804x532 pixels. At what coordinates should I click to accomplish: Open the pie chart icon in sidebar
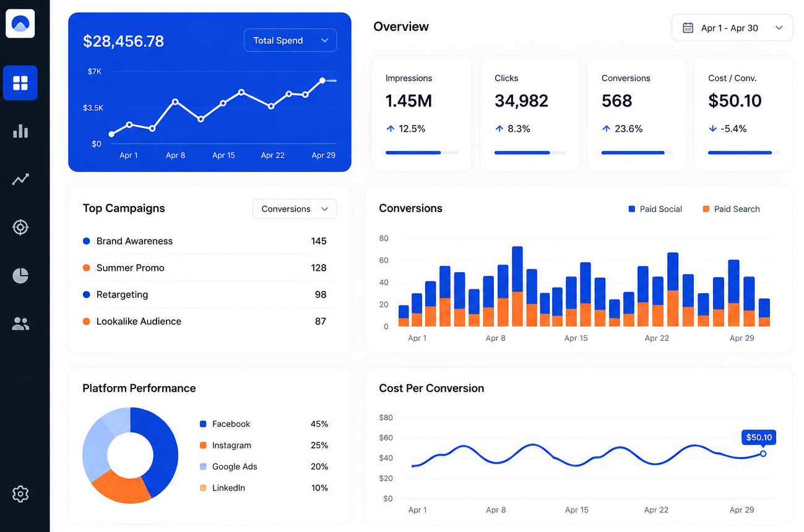20,275
